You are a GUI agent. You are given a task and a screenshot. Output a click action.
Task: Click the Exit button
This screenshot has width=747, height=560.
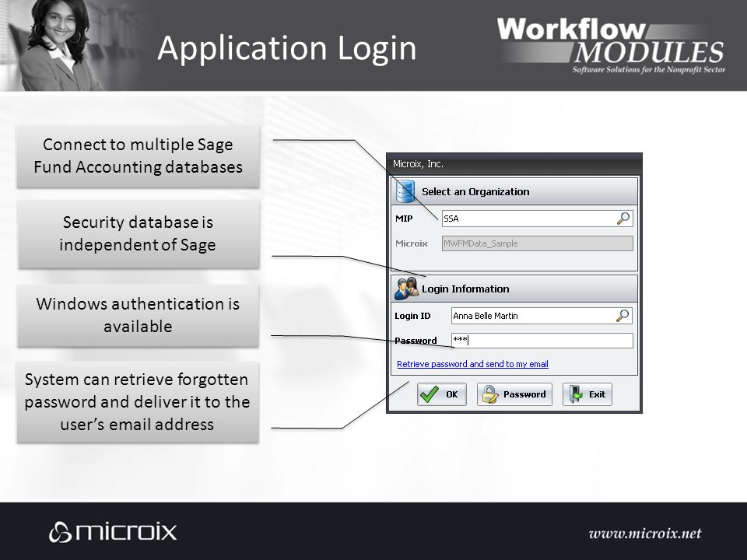pyautogui.click(x=587, y=394)
